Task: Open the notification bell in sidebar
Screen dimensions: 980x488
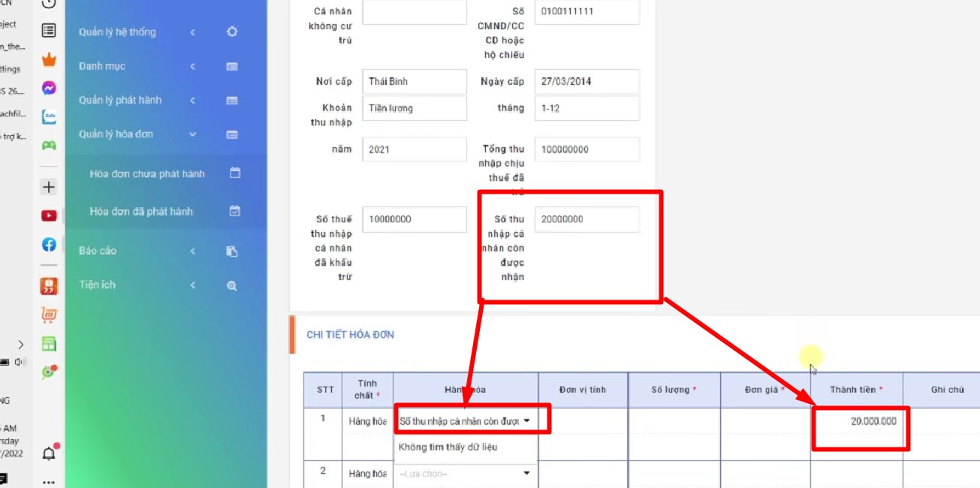Action: point(49,453)
